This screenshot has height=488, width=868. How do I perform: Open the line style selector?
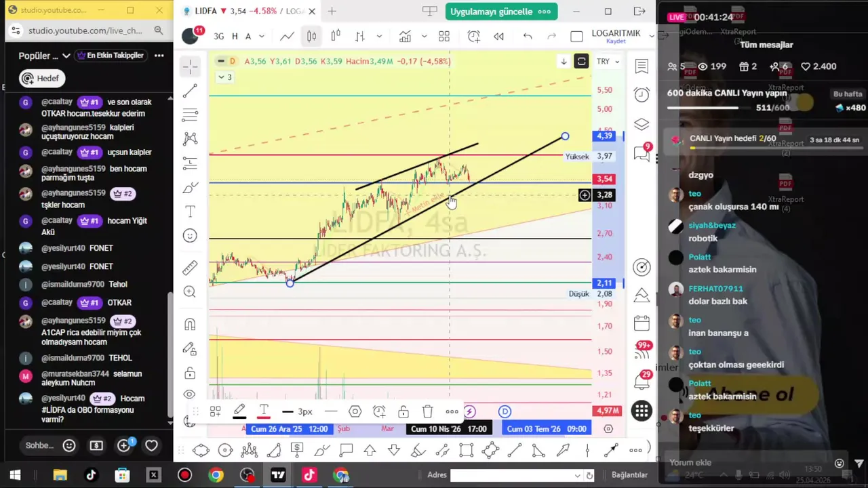330,411
